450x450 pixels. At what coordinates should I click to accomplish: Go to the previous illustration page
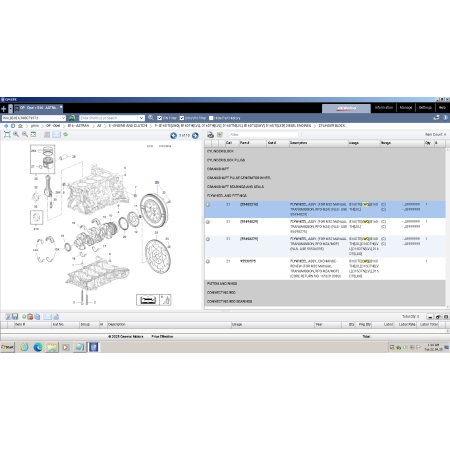173,135
